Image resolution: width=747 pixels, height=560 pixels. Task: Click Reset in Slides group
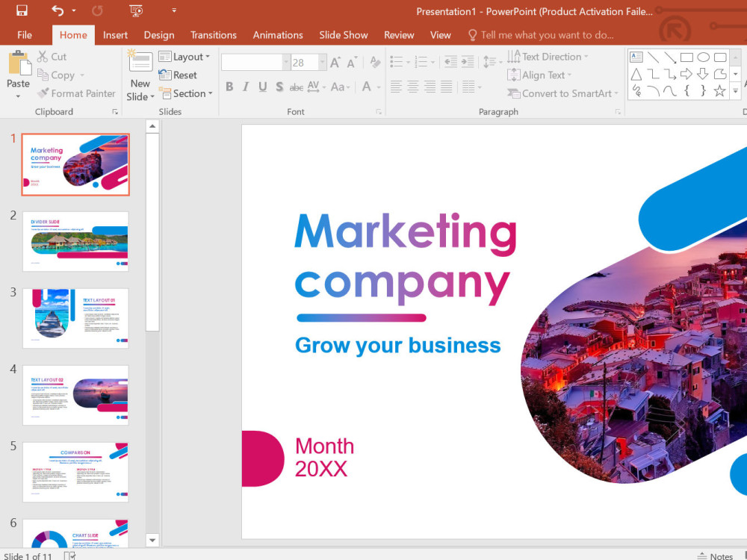coord(179,75)
